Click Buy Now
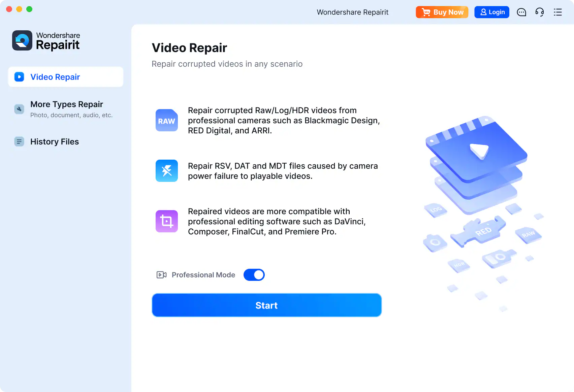Image resolution: width=574 pixels, height=392 pixels. point(442,12)
